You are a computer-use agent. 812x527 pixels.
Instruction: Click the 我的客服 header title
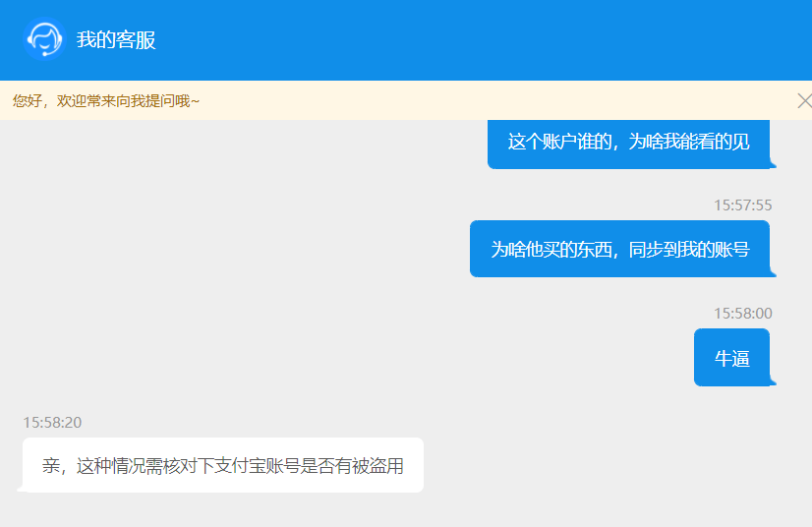[x=116, y=40]
